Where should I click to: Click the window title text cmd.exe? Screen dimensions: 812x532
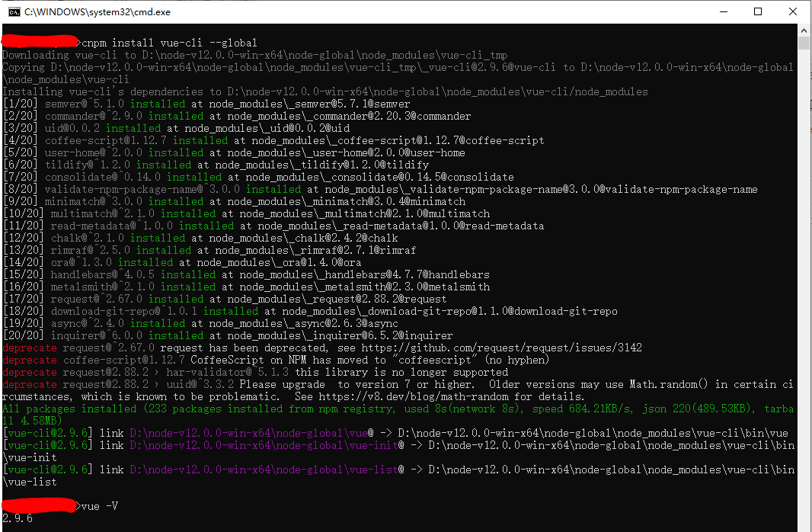click(x=98, y=12)
